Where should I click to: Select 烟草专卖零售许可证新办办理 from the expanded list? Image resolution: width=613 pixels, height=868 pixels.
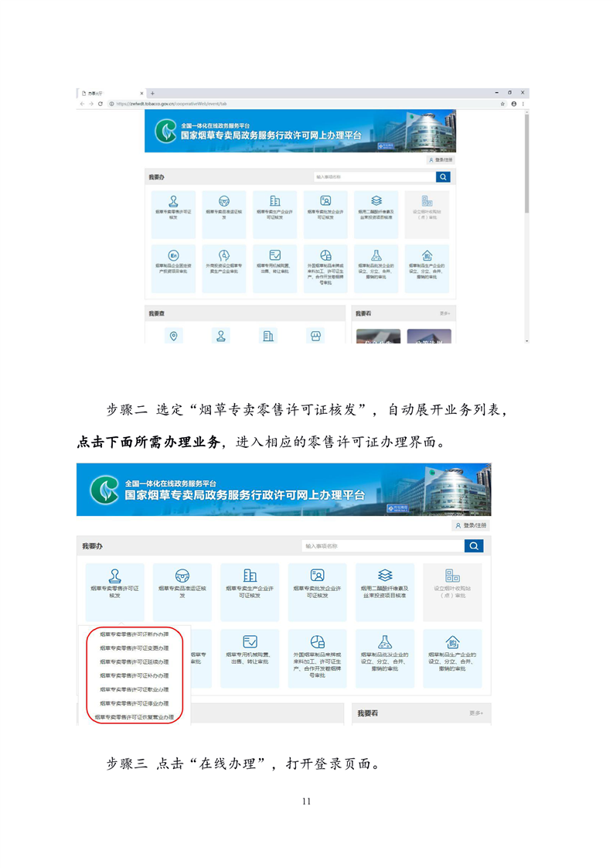click(x=134, y=634)
